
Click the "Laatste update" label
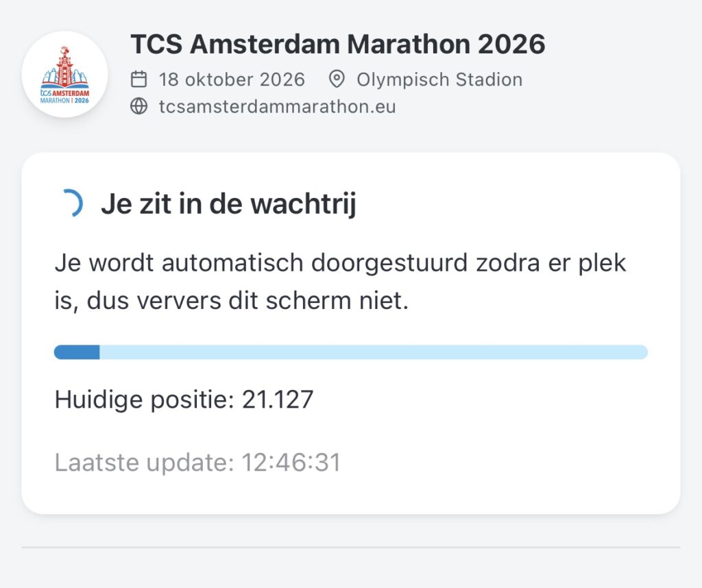(144, 463)
